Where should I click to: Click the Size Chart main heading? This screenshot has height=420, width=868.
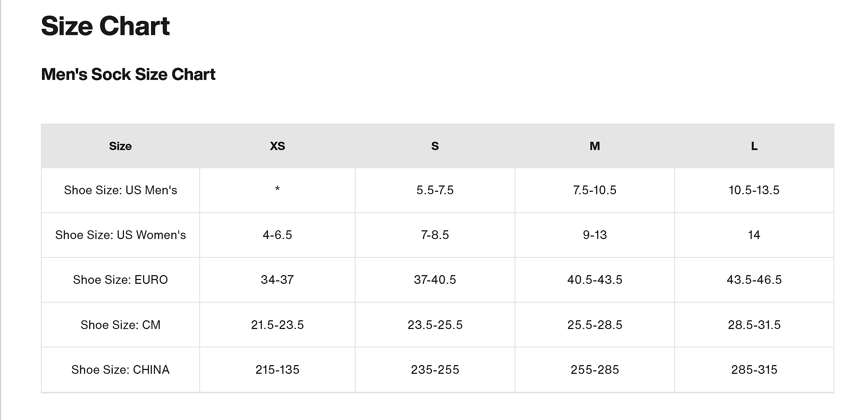pos(105,26)
